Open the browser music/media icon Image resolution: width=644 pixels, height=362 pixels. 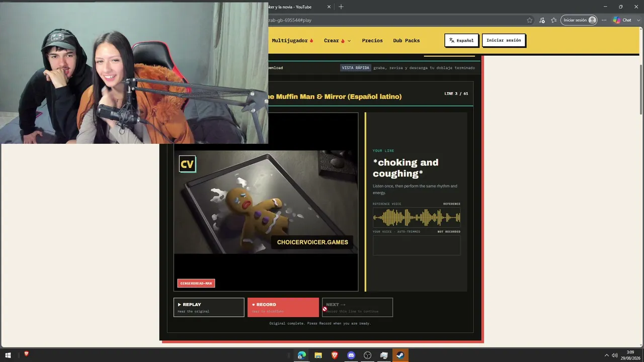tap(542, 20)
